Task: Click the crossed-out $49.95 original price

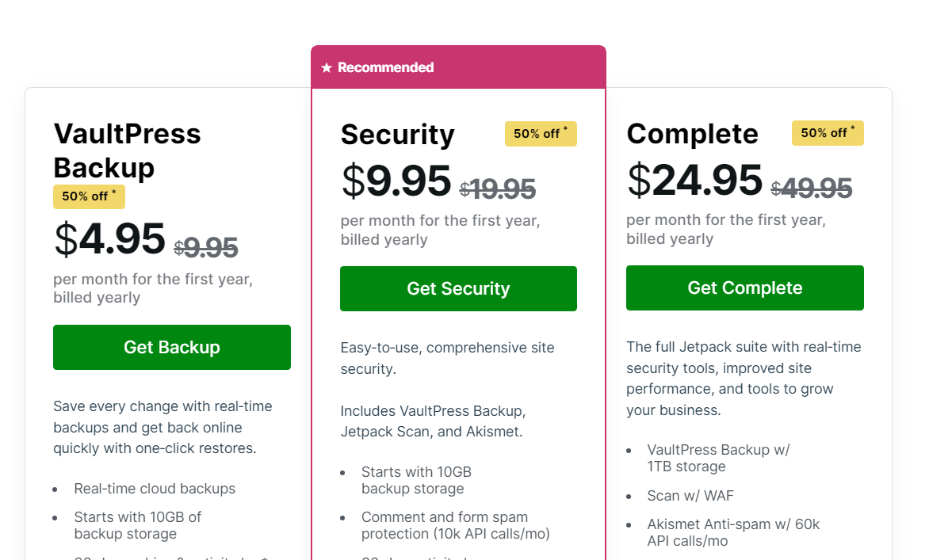Action: pyautogui.click(x=811, y=189)
